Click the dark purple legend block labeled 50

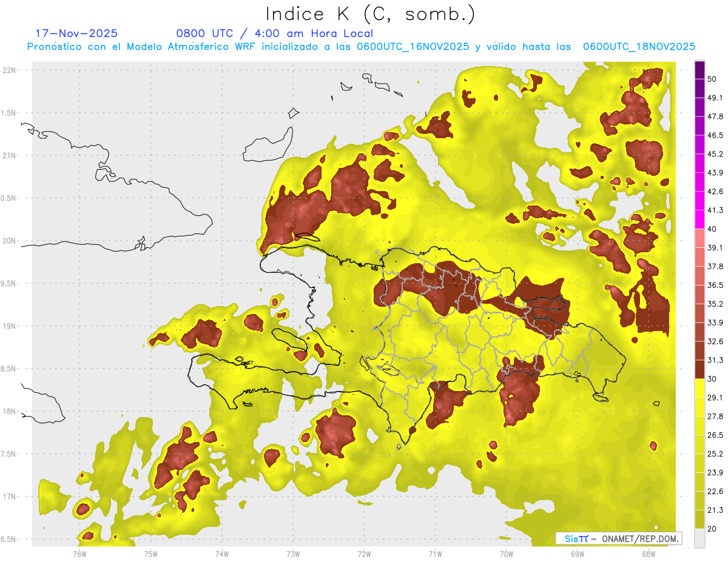click(699, 71)
